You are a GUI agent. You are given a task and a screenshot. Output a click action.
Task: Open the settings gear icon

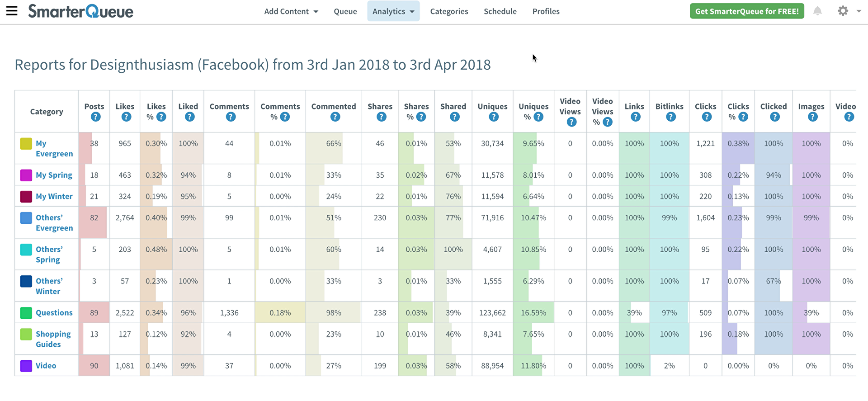coord(843,11)
